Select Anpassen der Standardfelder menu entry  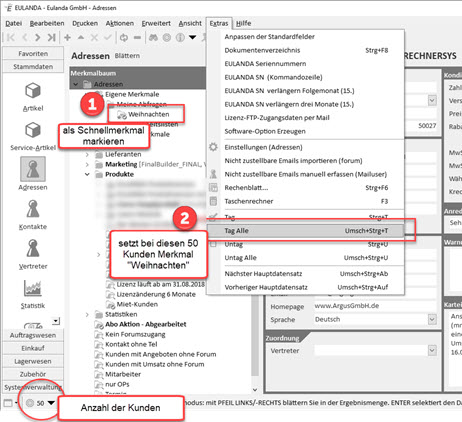[x=305, y=37]
